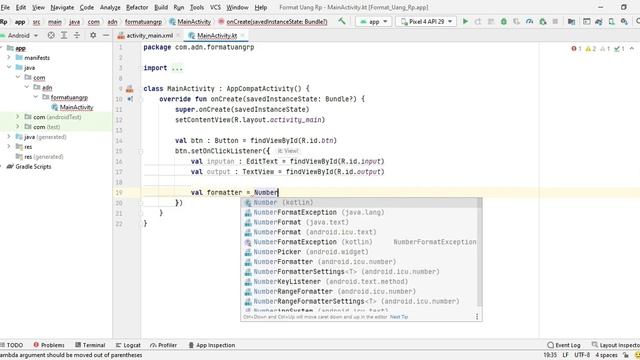Open the Profile app gauge icon
The image size is (640, 360).
click(529, 22)
